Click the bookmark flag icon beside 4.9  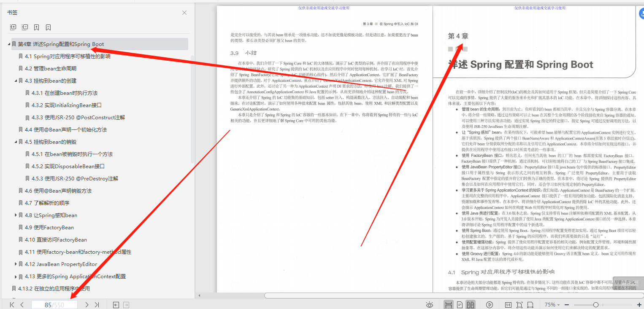click(x=21, y=227)
